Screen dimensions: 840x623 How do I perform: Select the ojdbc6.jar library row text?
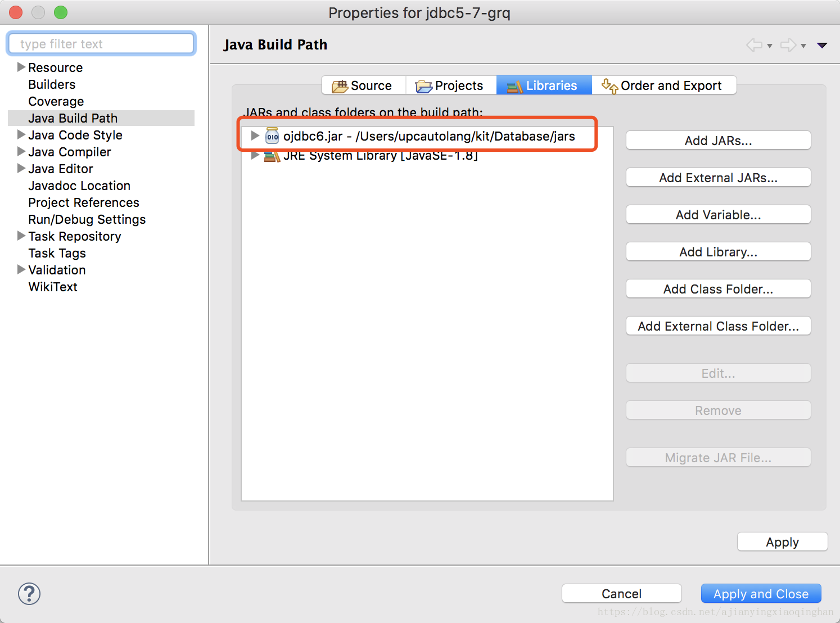pos(429,136)
